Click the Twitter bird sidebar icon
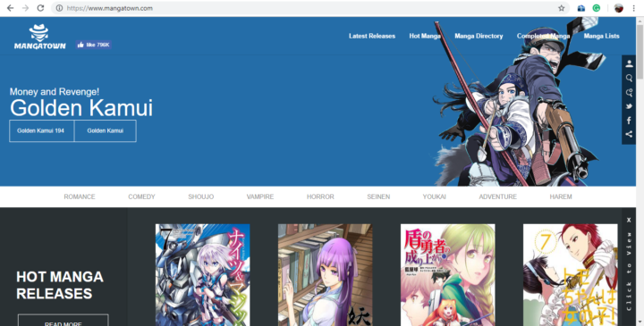The height and width of the screenshot is (326, 644). tap(629, 106)
